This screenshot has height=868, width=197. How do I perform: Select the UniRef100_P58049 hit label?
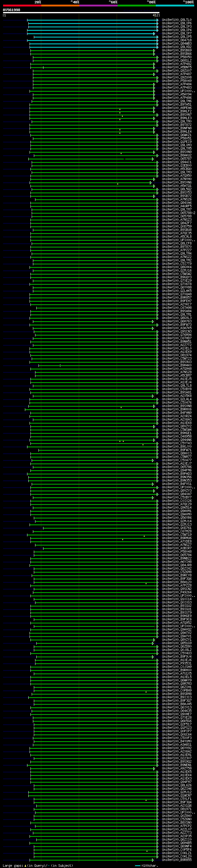point(176,81)
